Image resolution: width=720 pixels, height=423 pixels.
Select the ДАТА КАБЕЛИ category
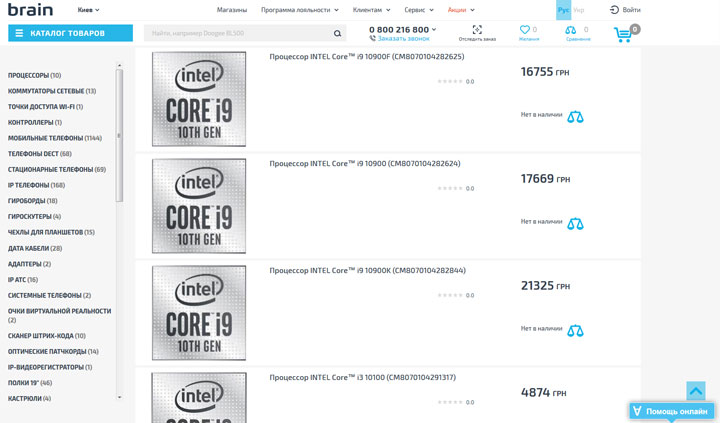tap(35, 248)
